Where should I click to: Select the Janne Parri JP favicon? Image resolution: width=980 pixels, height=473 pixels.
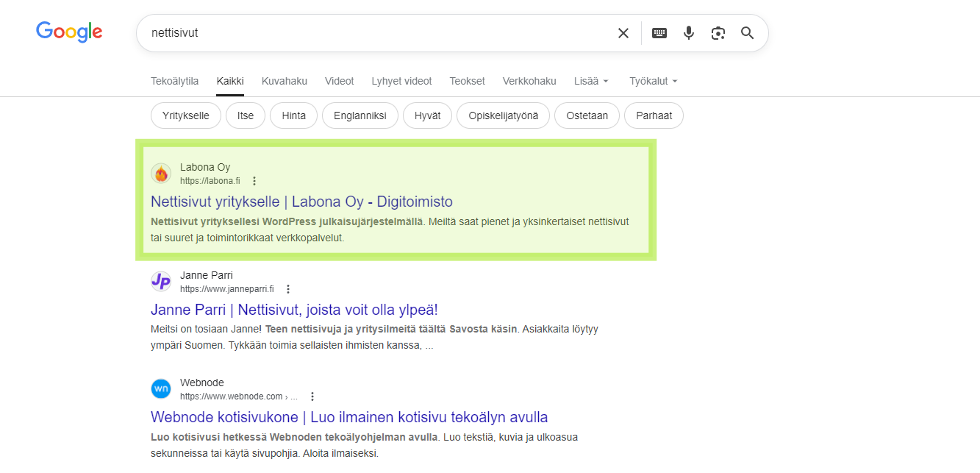point(161,282)
